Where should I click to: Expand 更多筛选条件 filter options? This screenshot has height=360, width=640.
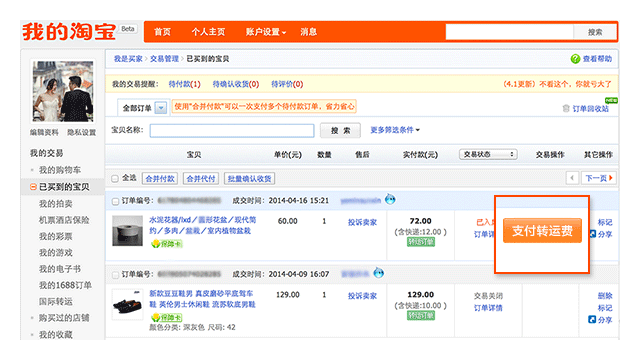[x=395, y=130]
